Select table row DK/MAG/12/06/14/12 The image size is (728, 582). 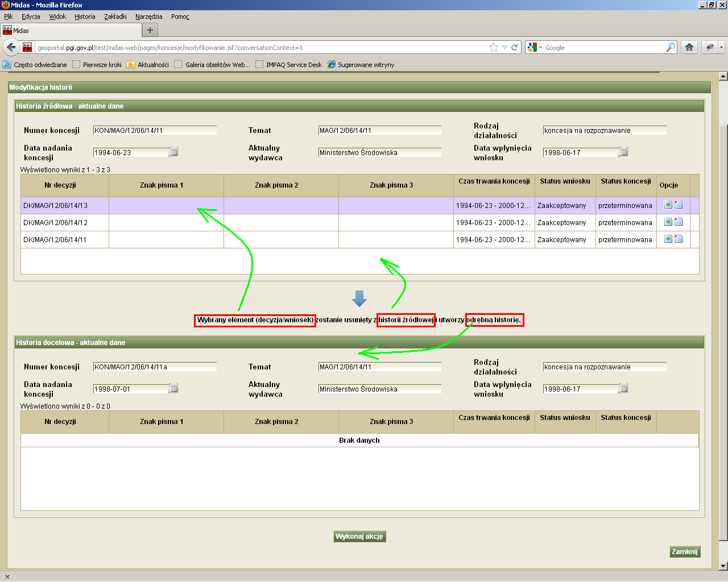point(359,222)
